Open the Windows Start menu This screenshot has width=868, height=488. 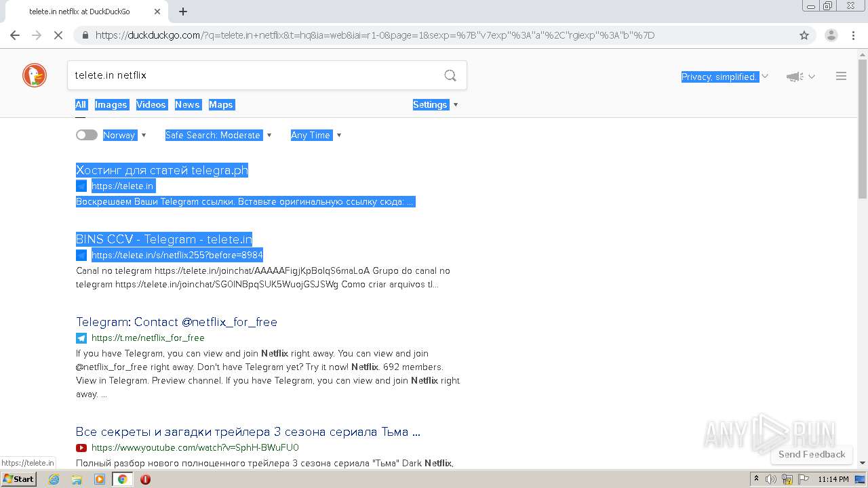coord(19,479)
